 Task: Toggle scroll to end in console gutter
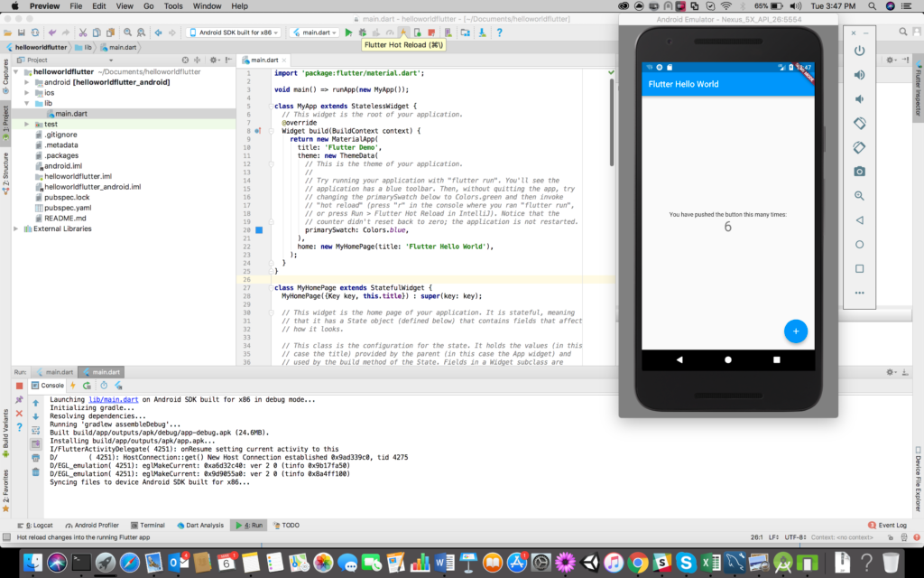point(35,444)
